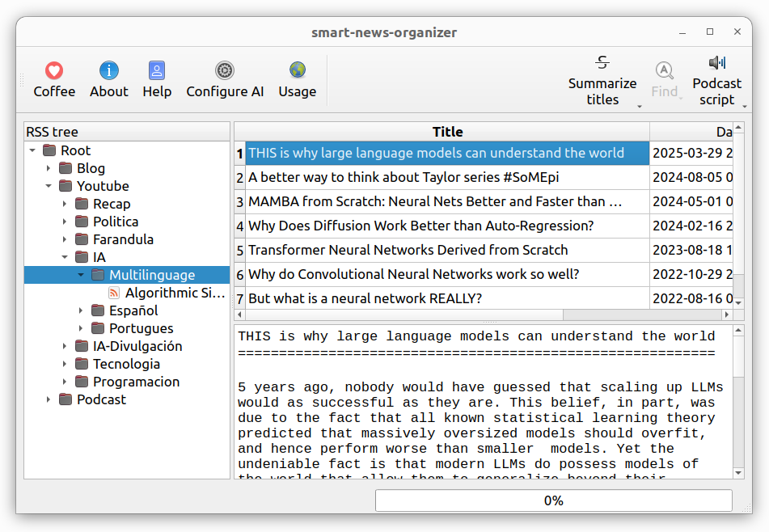
Task: Collapse the Multilinguage node
Action: tap(79, 274)
